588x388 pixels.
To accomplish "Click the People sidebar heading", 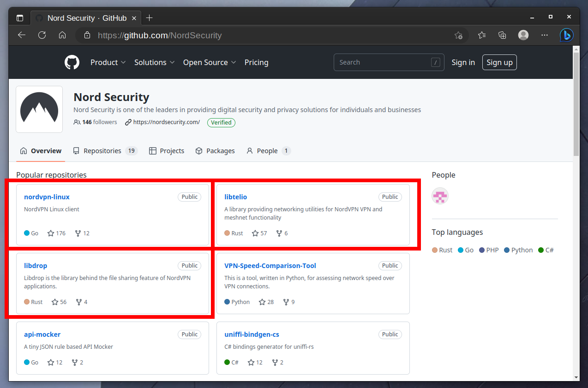I will coord(444,175).
